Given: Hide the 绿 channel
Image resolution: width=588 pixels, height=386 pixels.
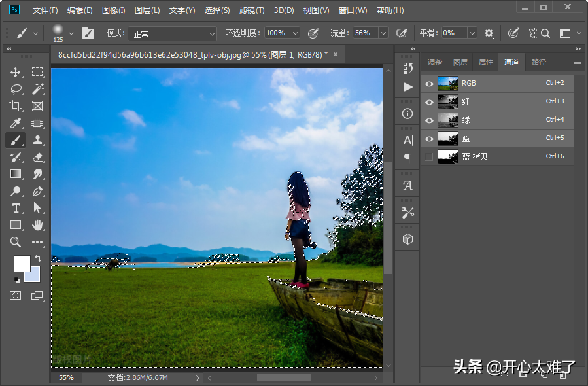Looking at the screenshot, I should [x=429, y=120].
